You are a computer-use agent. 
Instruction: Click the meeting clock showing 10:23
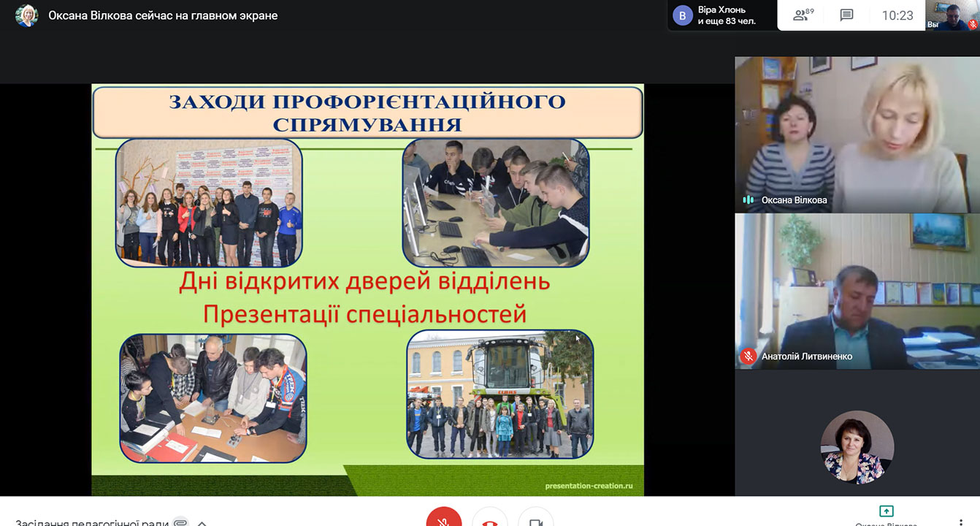click(897, 15)
